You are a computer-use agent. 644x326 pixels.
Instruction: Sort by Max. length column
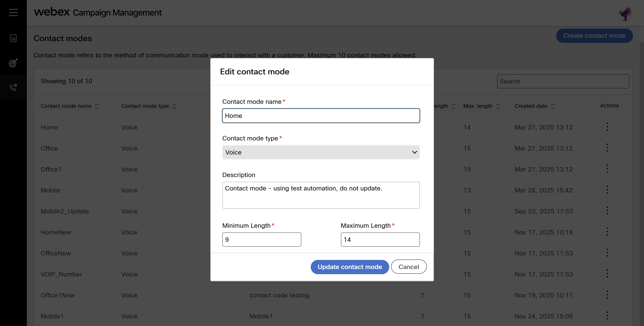click(498, 106)
